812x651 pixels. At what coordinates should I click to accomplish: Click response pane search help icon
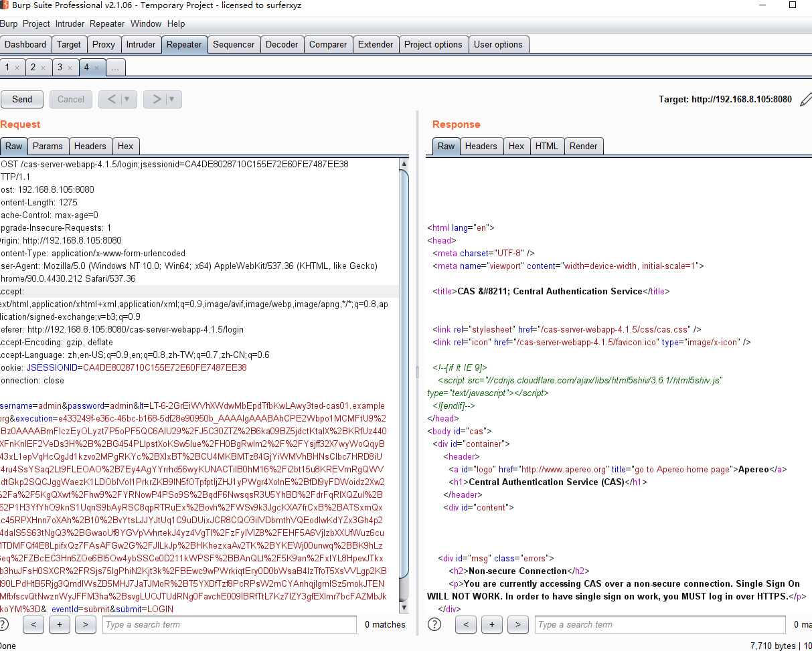coord(434,624)
